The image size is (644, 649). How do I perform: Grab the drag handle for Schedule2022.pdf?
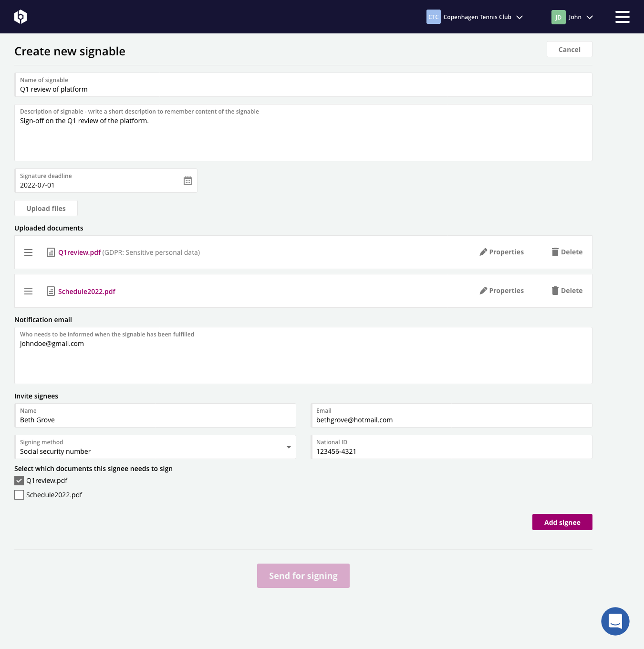coord(29,291)
